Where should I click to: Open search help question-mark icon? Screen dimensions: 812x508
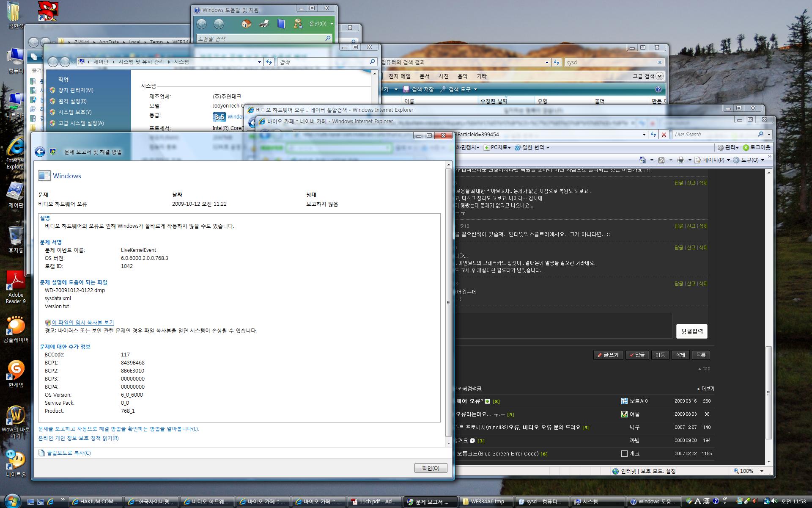coord(658,89)
